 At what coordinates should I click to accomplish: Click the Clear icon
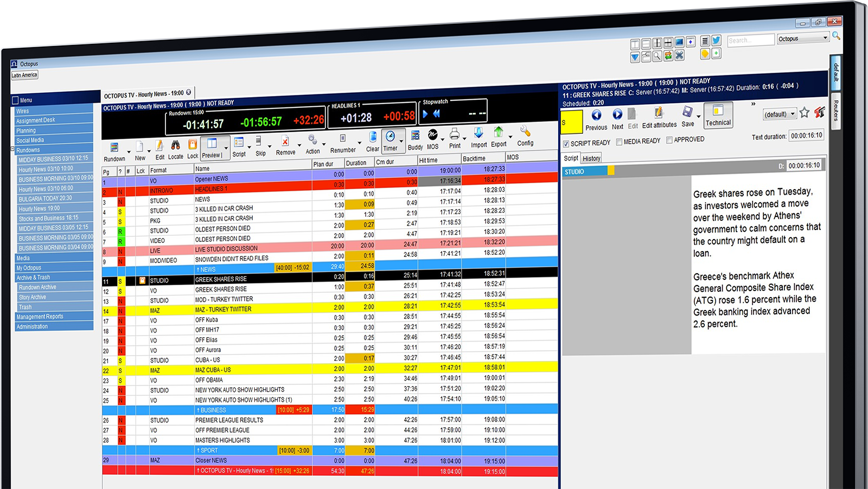tap(373, 137)
